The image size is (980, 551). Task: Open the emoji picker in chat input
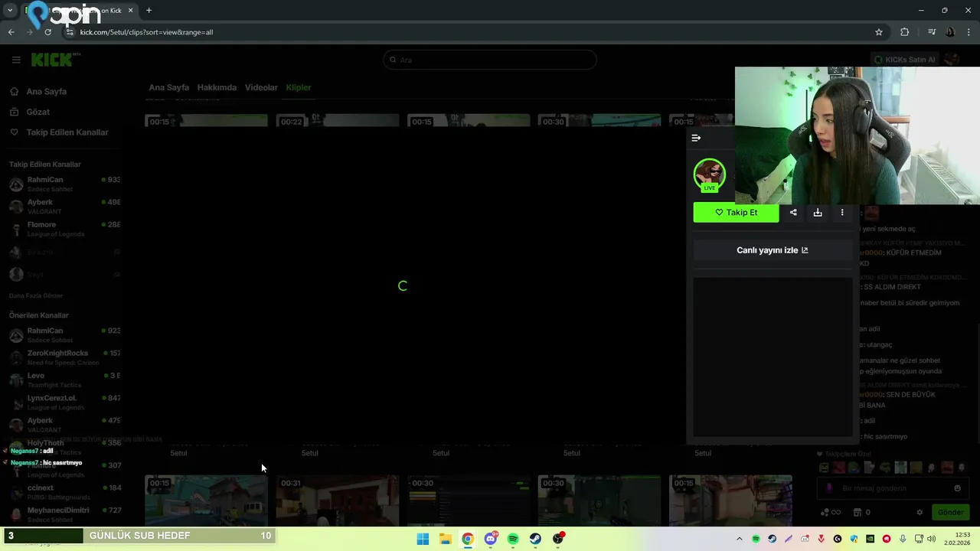click(957, 488)
